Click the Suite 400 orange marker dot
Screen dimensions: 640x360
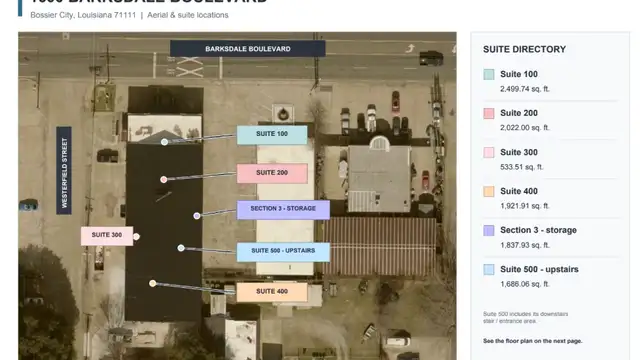pos(153,283)
